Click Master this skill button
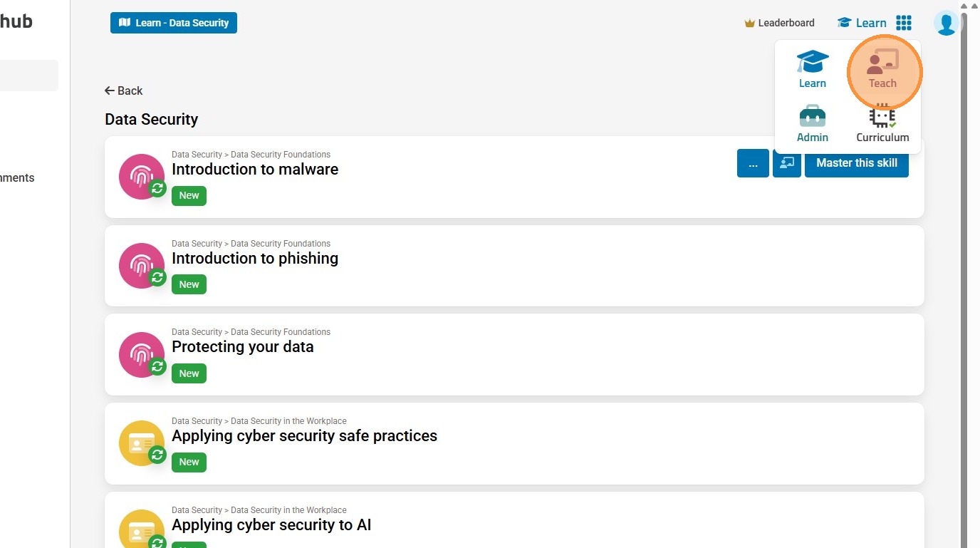Viewport: 980px width, 548px height. click(x=856, y=163)
